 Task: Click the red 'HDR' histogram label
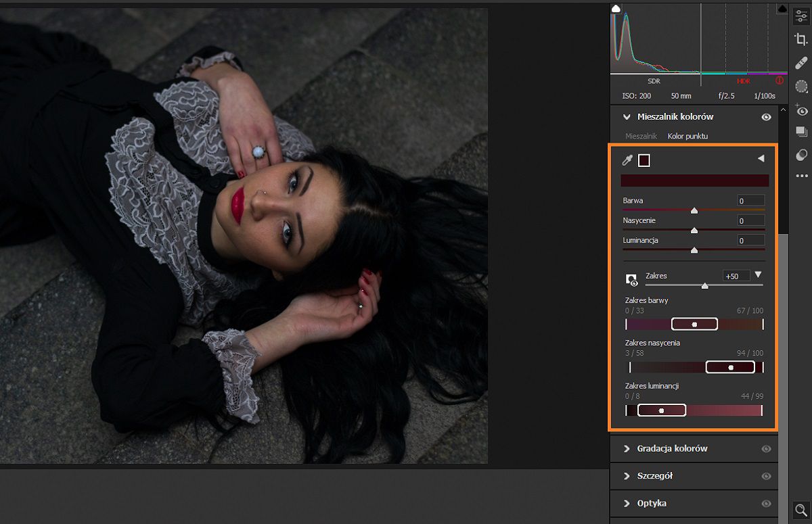744,81
